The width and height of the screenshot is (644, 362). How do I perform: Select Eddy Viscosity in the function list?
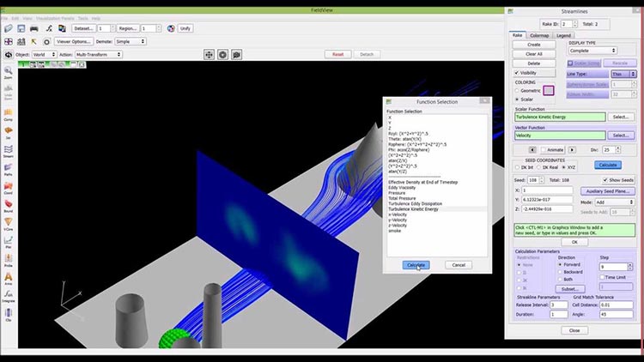402,188
